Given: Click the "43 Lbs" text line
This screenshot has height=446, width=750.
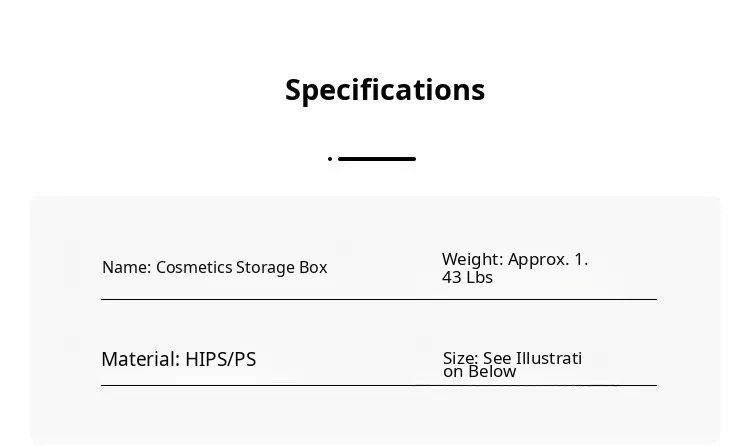Looking at the screenshot, I should [467, 278].
